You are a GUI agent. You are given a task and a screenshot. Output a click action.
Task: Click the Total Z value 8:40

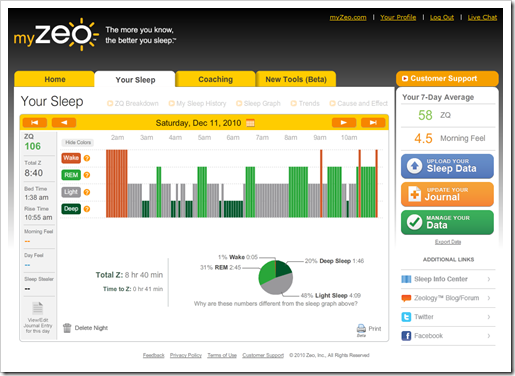tap(33, 173)
